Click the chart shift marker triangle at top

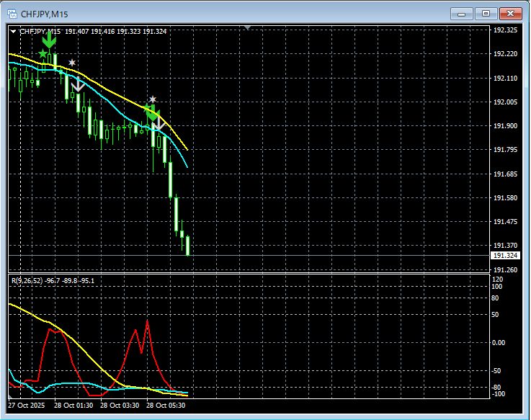coord(248,28)
